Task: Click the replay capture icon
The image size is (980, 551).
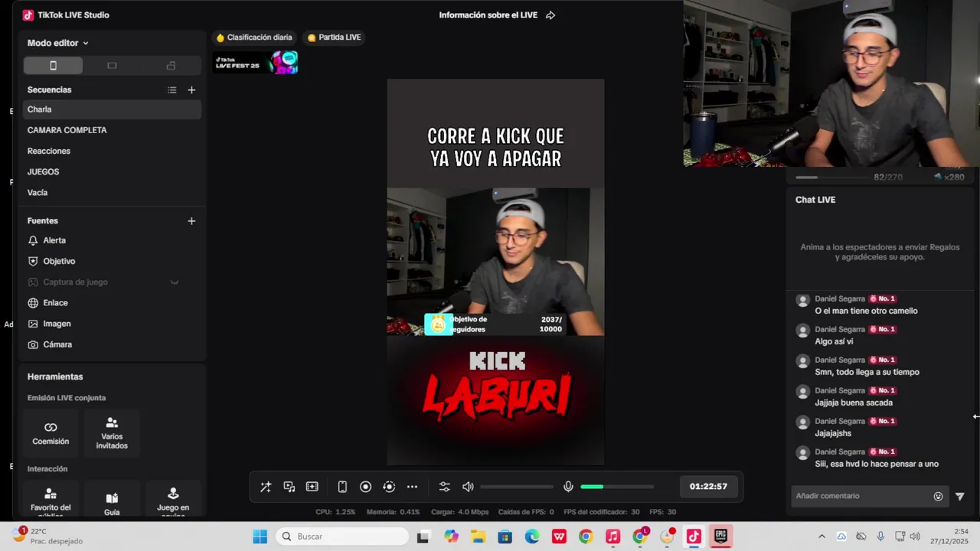Action: pyautogui.click(x=389, y=487)
